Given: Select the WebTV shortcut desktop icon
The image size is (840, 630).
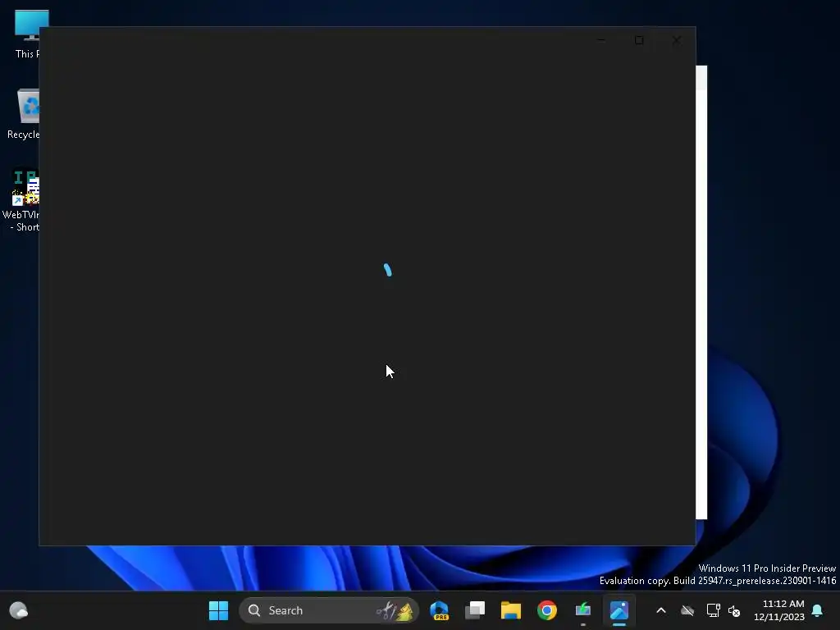Looking at the screenshot, I should (21, 200).
